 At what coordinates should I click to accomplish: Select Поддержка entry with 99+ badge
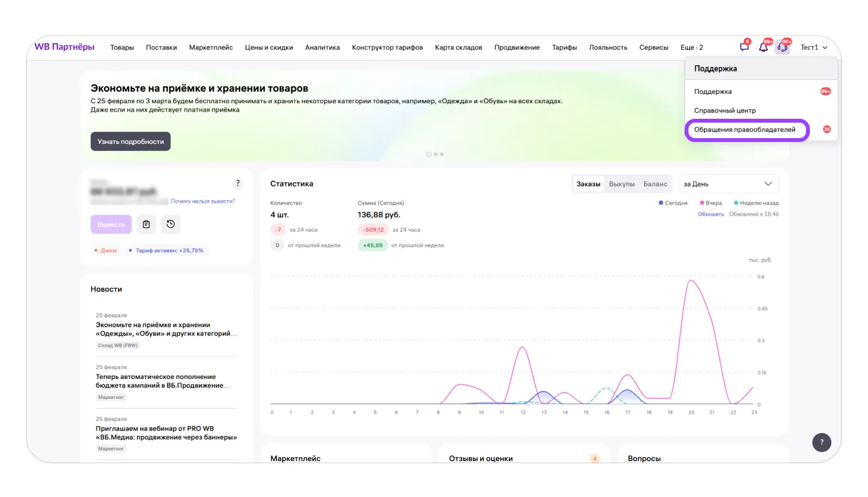pos(761,92)
